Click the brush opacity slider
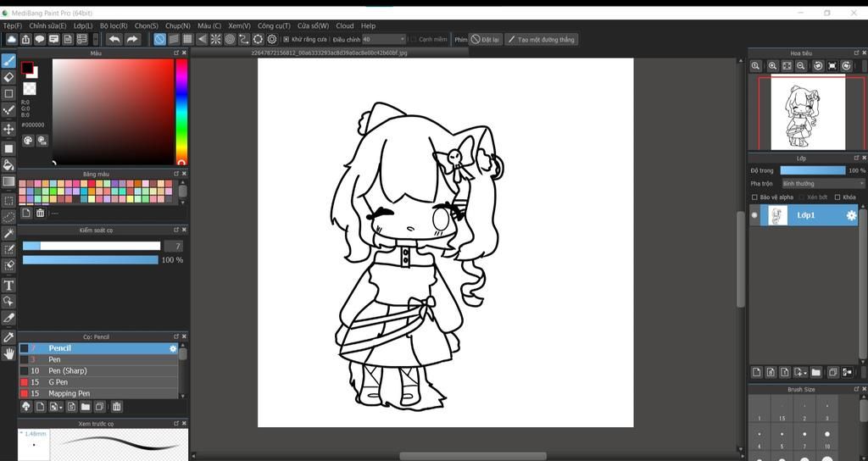868x461 pixels. point(90,259)
